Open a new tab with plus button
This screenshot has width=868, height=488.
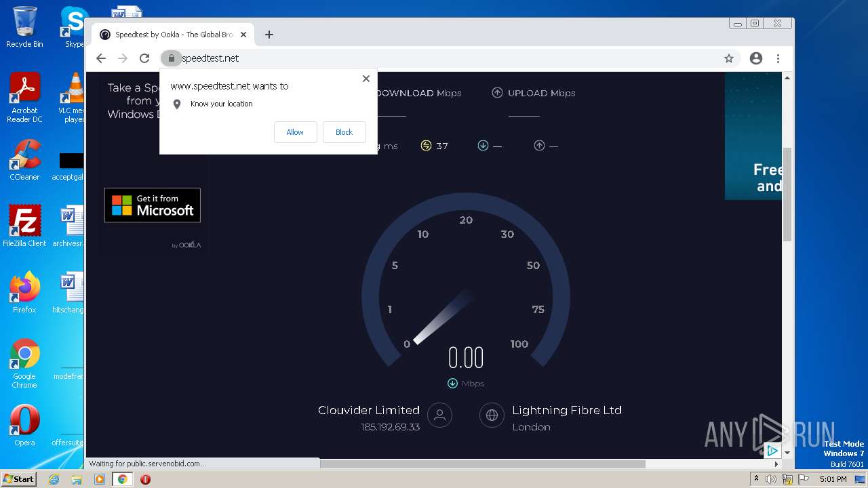point(269,35)
